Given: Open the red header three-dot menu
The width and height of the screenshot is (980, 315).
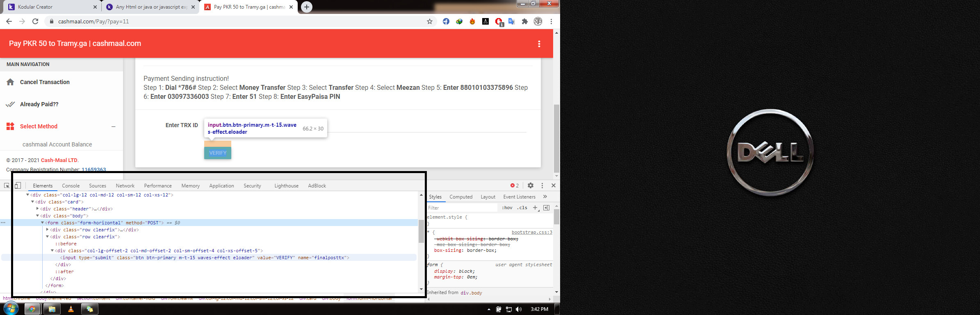Looking at the screenshot, I should [x=539, y=44].
